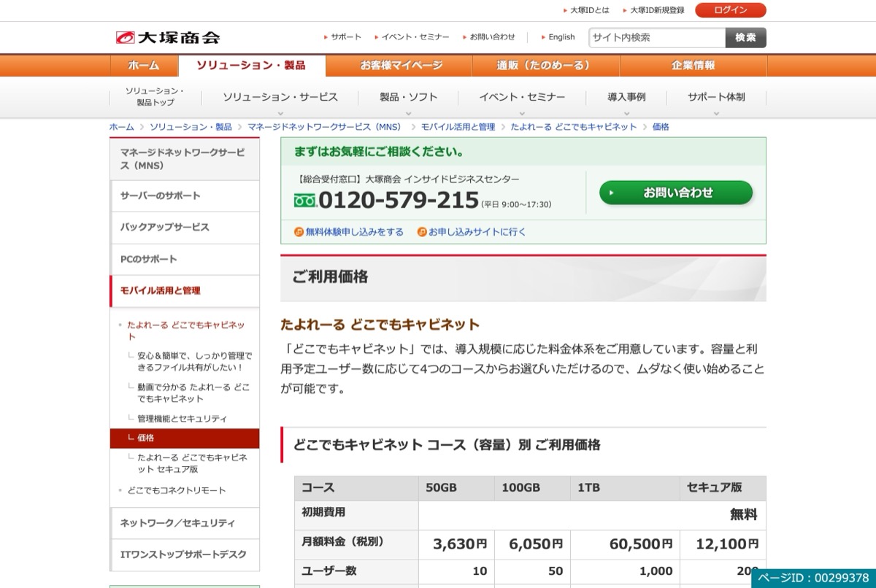
Task: Open sidebar モバイル活用と管理
Action: pyautogui.click(x=185, y=290)
